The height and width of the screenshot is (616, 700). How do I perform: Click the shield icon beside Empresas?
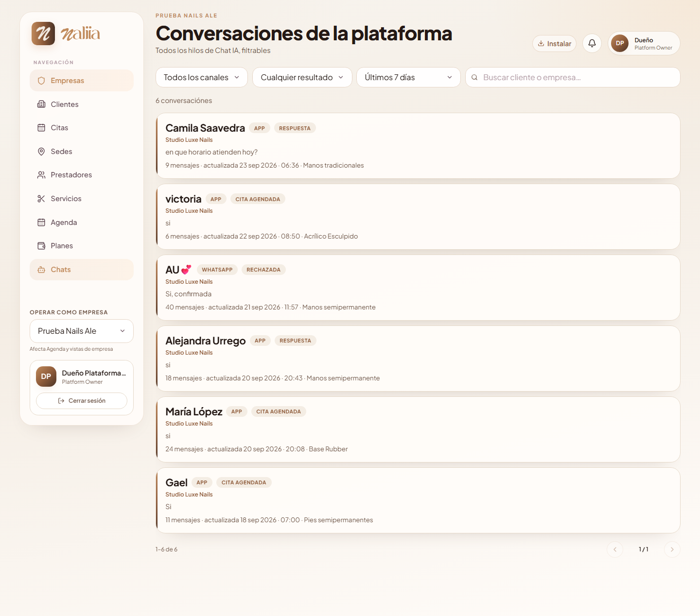41,81
